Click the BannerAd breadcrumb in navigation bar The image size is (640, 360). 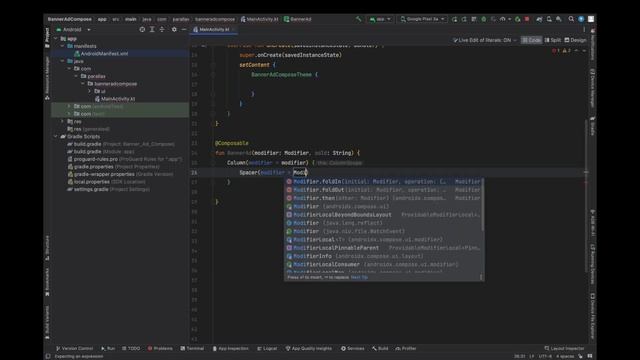pyautogui.click(x=298, y=19)
